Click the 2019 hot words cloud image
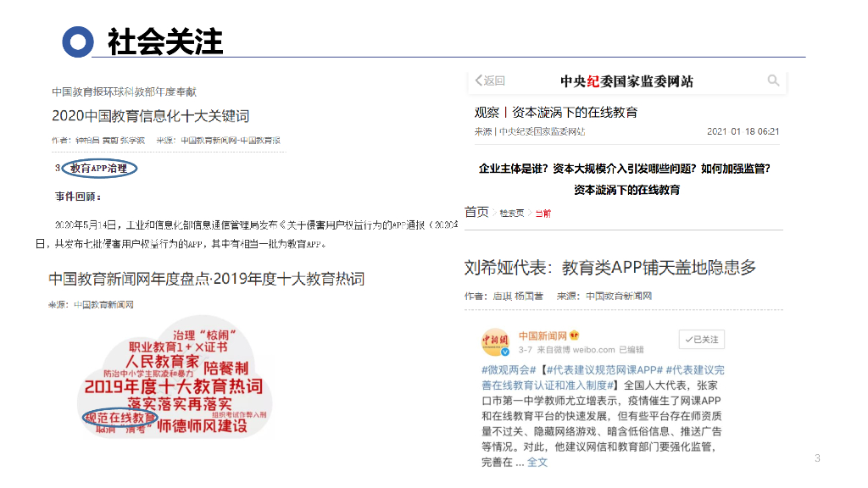This screenshot has height=488, width=868. click(x=174, y=377)
